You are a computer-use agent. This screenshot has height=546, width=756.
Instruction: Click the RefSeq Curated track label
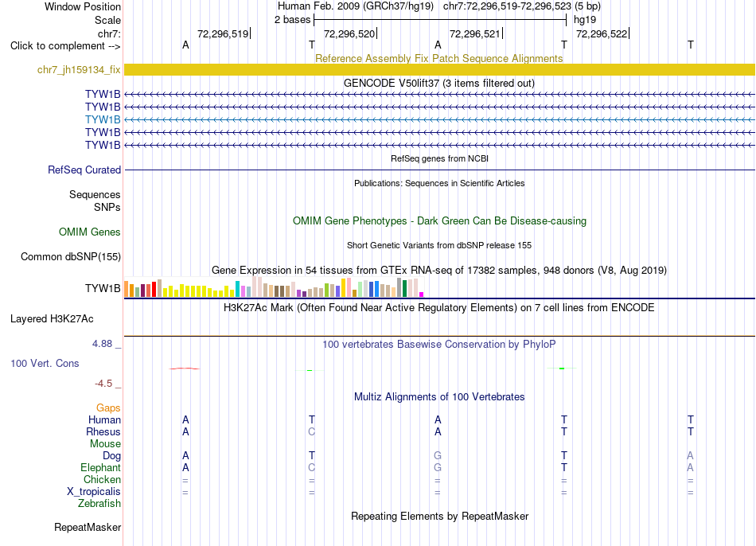84,170
